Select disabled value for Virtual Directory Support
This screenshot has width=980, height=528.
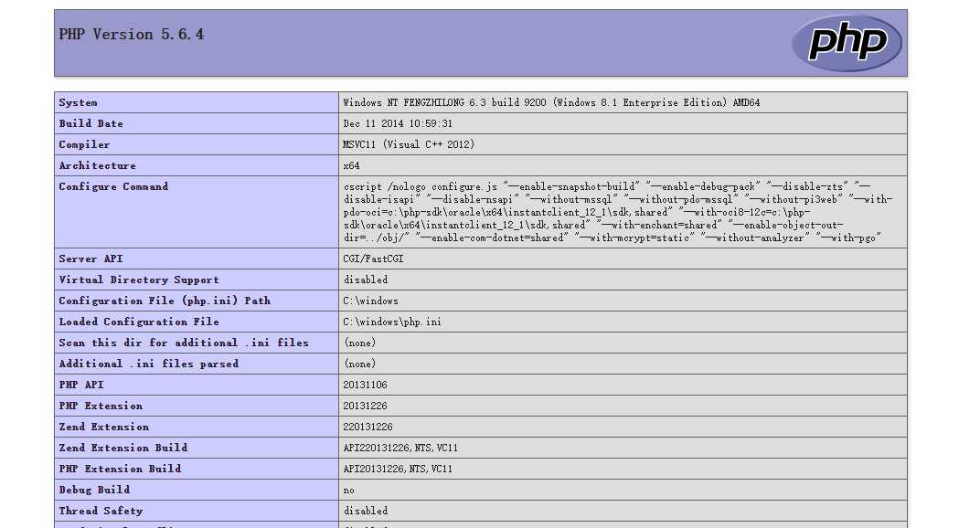366,280
